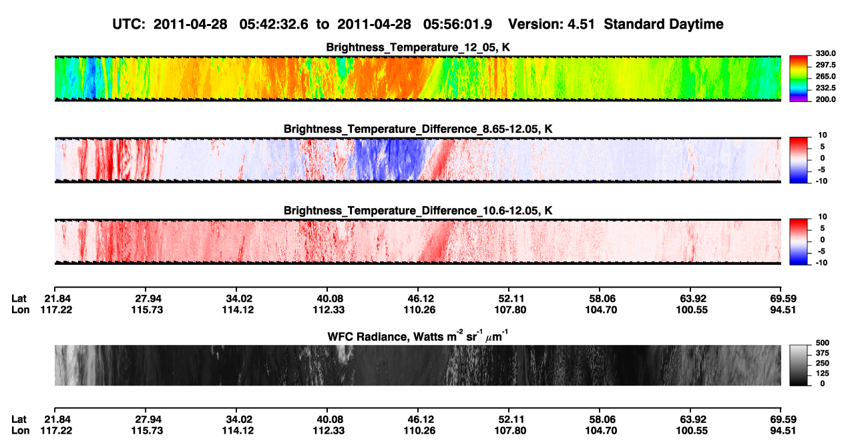This screenshot has height=445, width=868.
Task: Click the 12.05 brightness temperature image strip
Action: pos(418,78)
